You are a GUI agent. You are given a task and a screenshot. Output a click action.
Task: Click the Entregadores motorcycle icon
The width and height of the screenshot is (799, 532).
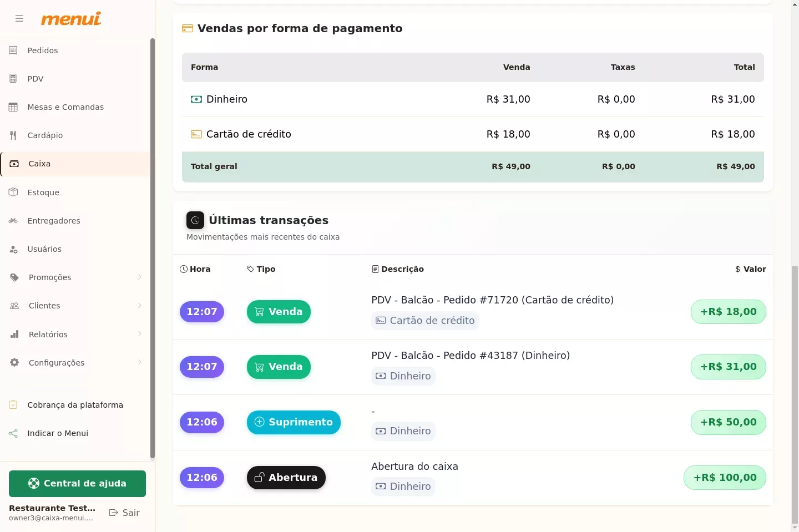[13, 221]
